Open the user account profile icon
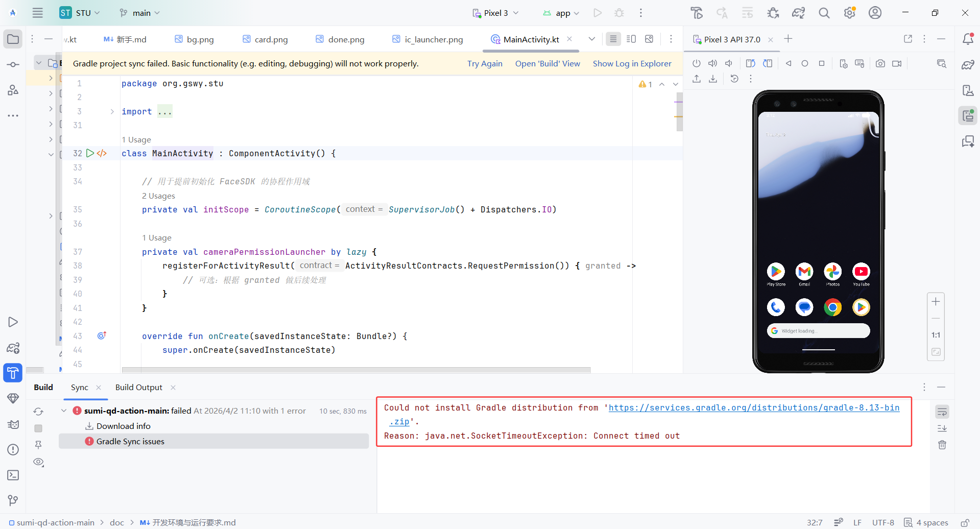This screenshot has width=980, height=529. click(875, 13)
